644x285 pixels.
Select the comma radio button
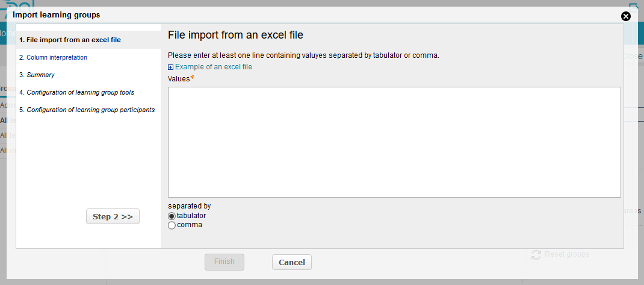point(172,225)
